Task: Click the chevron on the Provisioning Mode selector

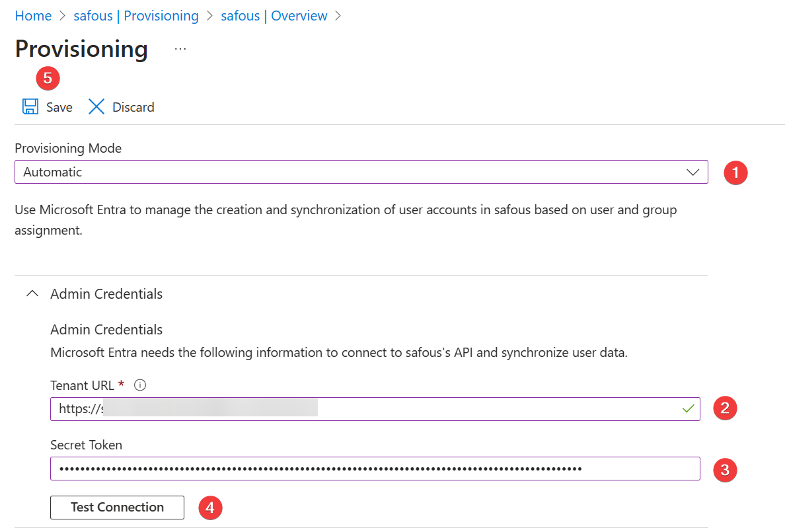Action: (693, 172)
